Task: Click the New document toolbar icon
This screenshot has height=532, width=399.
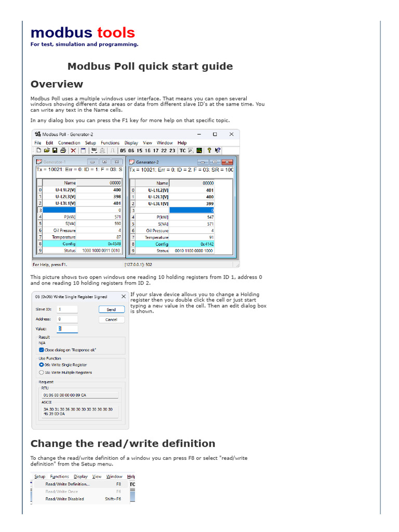Action: coord(38,150)
